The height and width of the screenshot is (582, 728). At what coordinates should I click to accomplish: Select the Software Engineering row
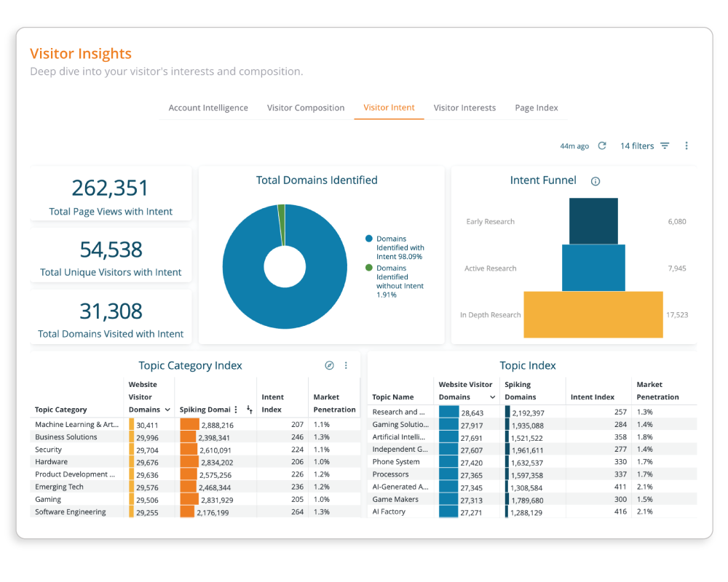(195, 512)
